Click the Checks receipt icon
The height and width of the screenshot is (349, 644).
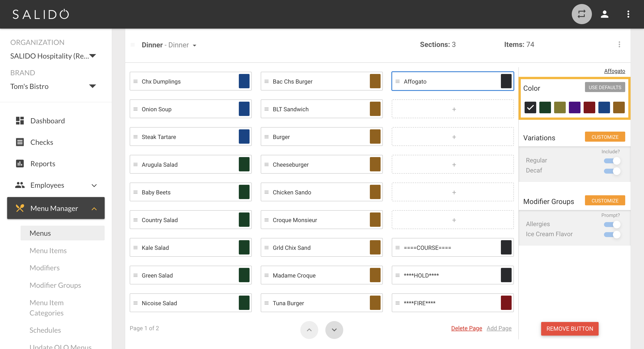click(x=20, y=142)
